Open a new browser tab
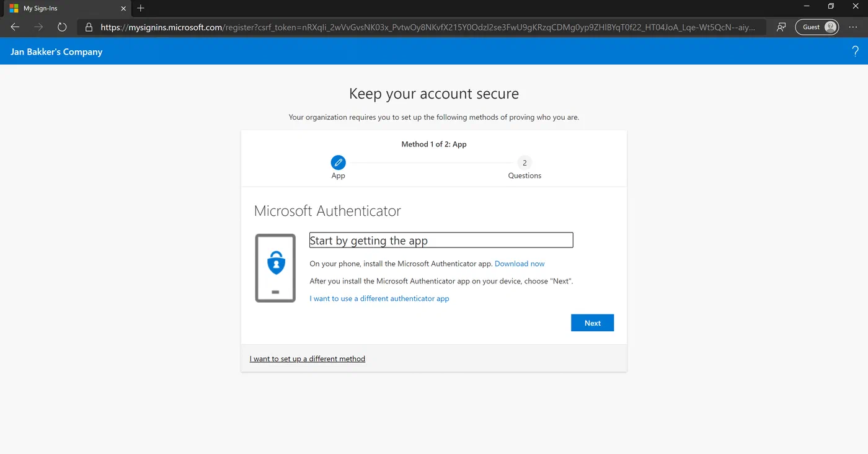The image size is (868, 454). pos(141,9)
